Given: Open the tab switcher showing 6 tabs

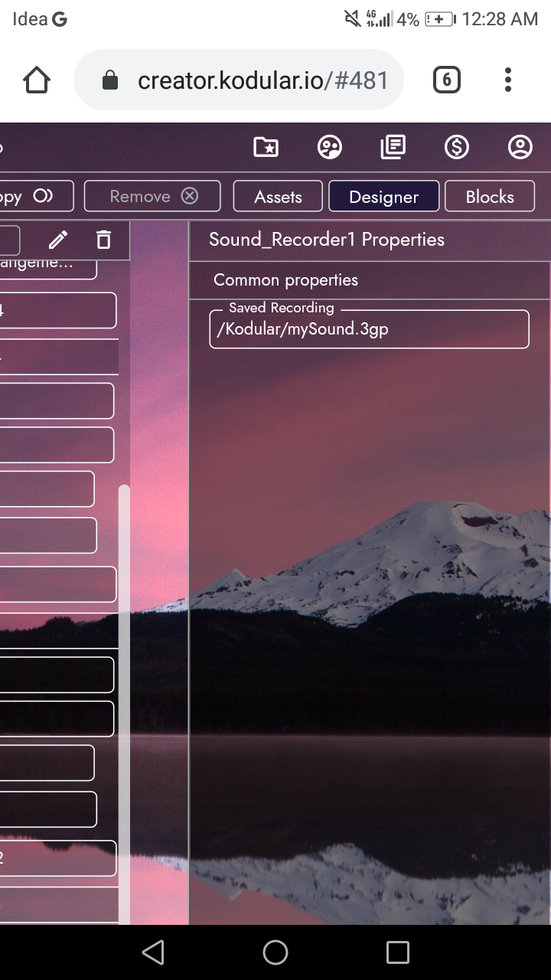Looking at the screenshot, I should tap(447, 80).
